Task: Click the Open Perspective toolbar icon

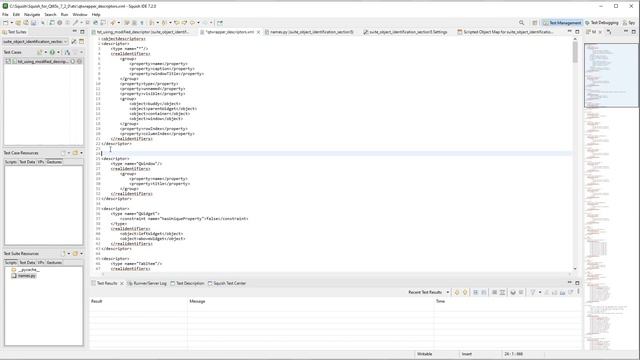Action: coord(534,23)
